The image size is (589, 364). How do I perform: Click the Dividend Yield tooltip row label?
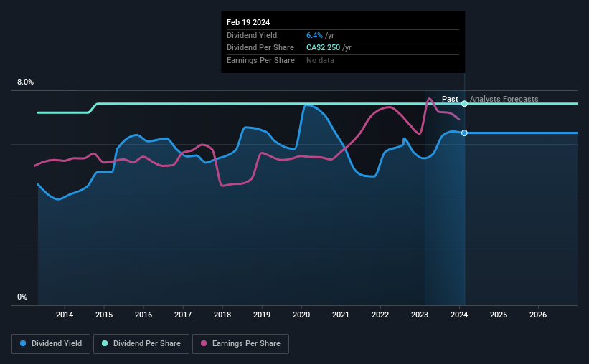point(252,35)
